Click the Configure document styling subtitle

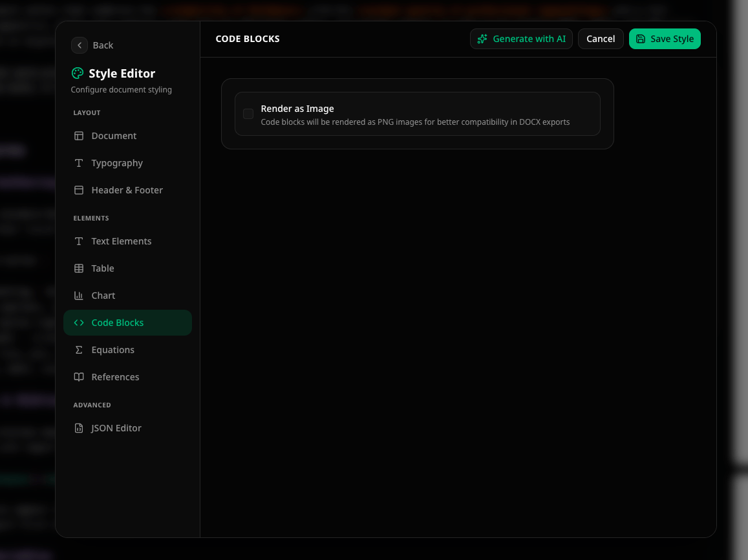pos(121,90)
